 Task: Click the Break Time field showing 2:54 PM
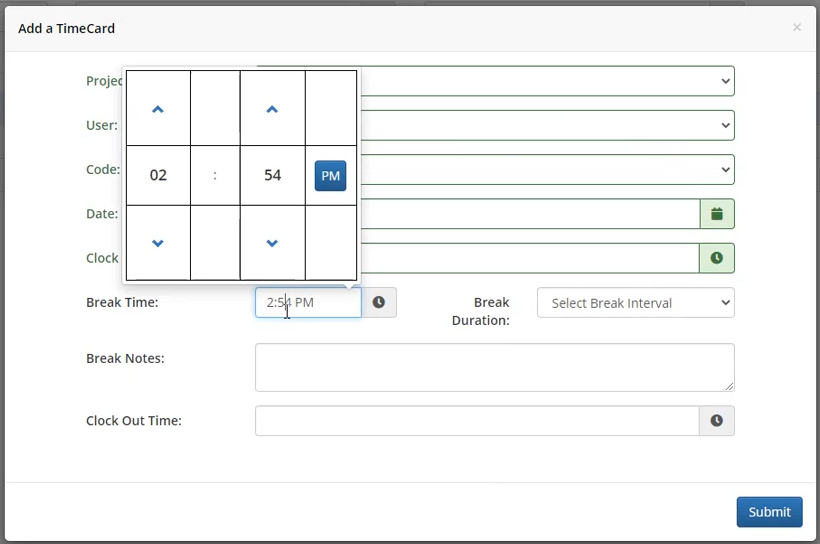(x=308, y=302)
